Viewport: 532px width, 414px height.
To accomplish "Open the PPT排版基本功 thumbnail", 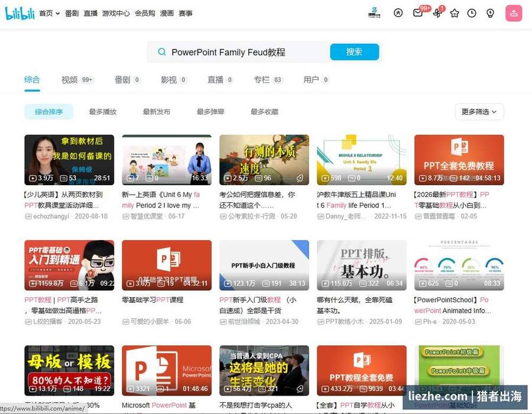I will point(362,266).
